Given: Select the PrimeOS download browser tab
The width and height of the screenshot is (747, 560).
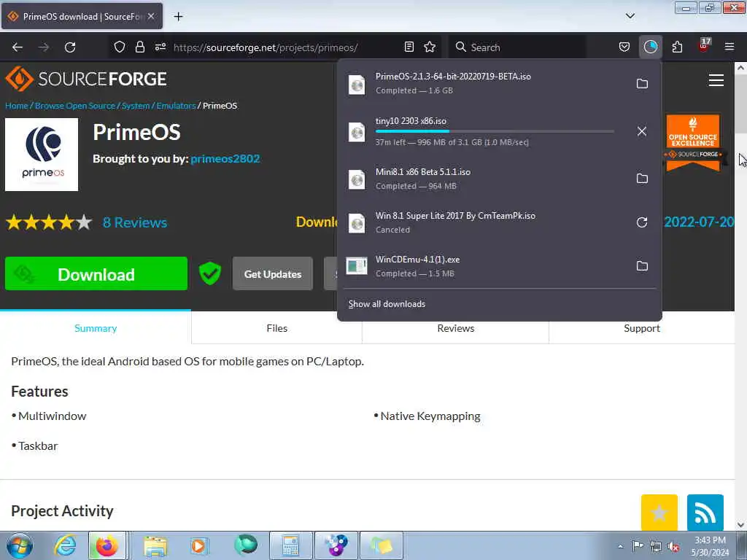Looking at the screenshot, I should [82, 16].
